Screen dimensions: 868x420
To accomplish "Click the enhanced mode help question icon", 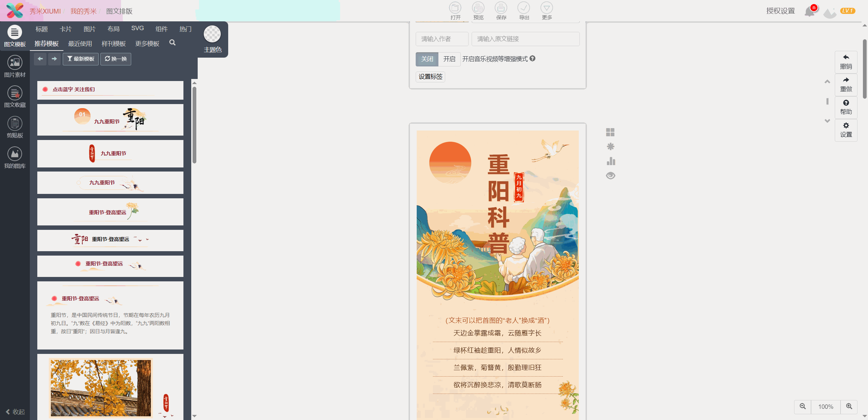I will (x=532, y=59).
